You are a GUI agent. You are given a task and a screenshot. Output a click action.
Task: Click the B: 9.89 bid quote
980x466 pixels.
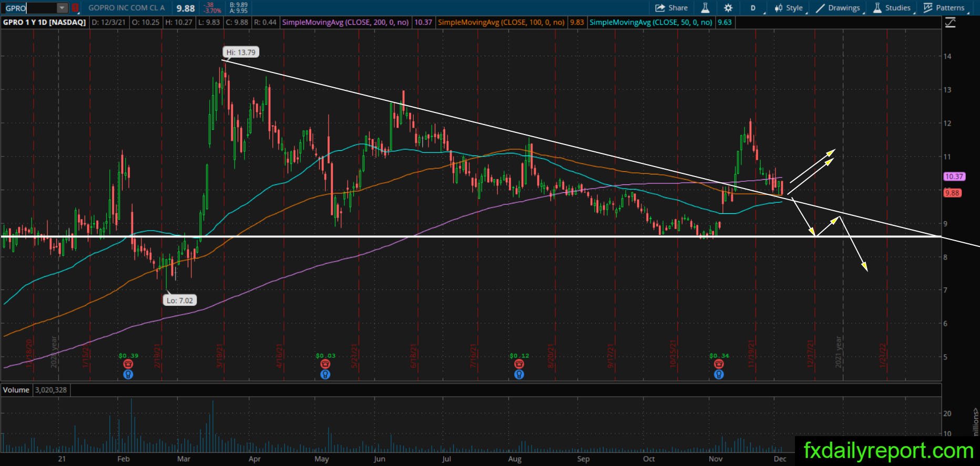tap(239, 5)
